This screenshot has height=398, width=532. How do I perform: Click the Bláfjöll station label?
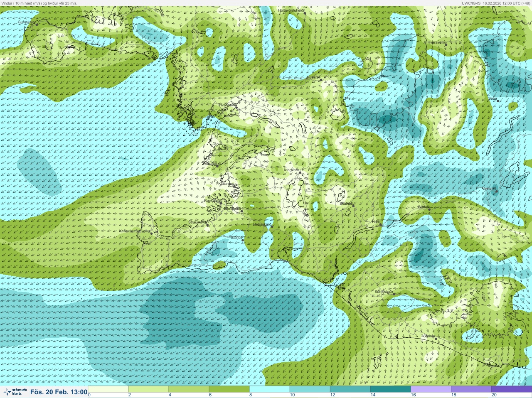tap(236, 237)
